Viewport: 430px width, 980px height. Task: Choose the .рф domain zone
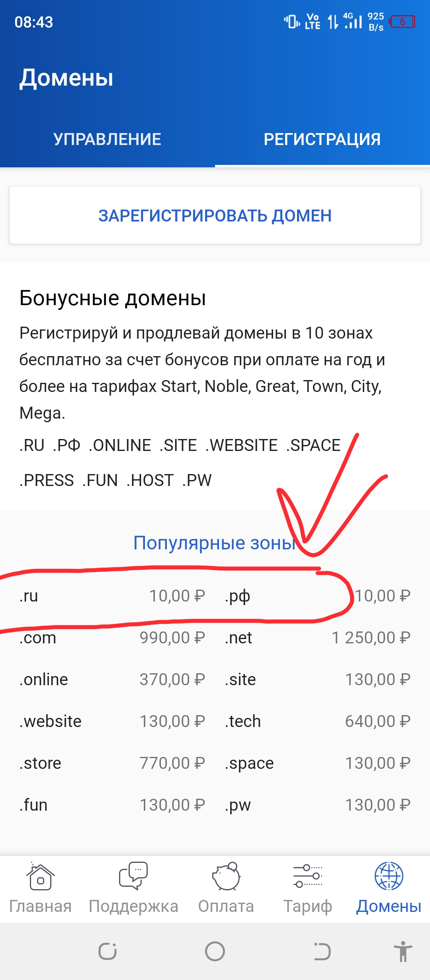(318, 596)
